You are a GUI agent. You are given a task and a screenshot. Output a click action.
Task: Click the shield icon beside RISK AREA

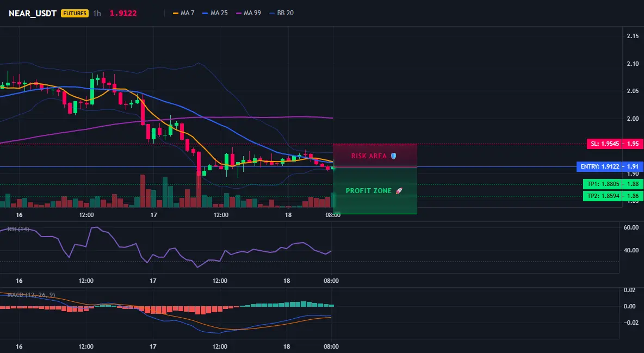[393, 156]
